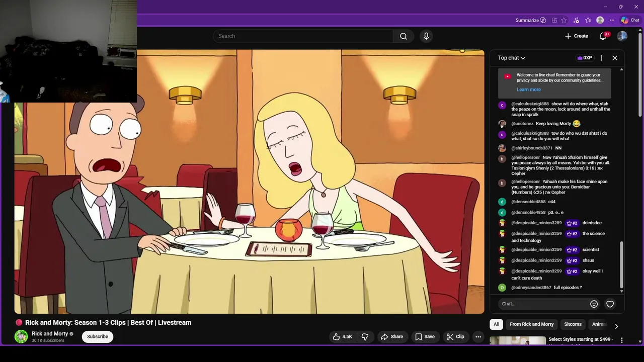
Task: Open live chat options three-dot menu
Action: coord(601,58)
